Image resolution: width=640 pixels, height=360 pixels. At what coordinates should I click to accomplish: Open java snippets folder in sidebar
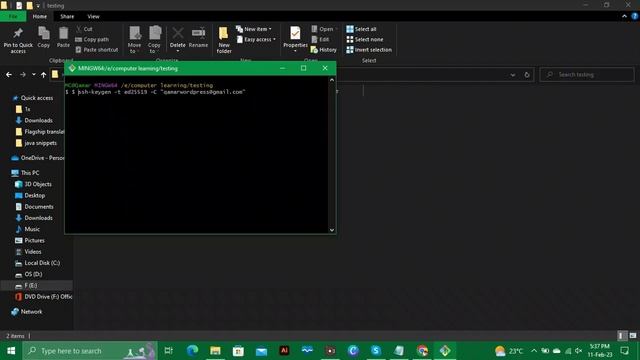pos(36,143)
